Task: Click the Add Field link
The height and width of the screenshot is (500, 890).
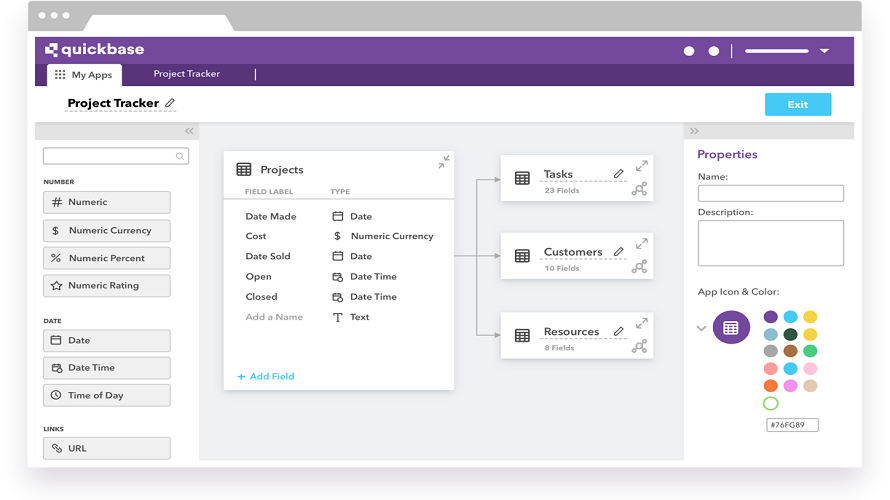Action: [x=266, y=377]
